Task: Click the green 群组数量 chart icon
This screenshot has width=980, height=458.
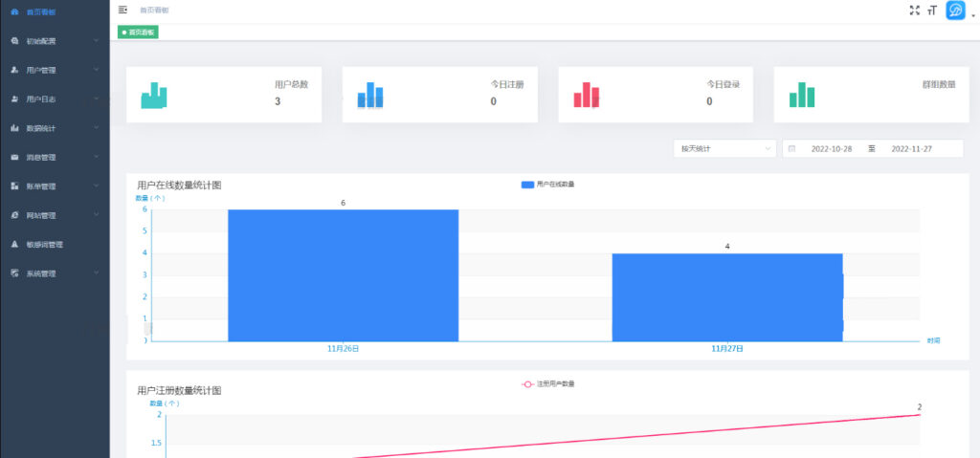Action: 802,96
